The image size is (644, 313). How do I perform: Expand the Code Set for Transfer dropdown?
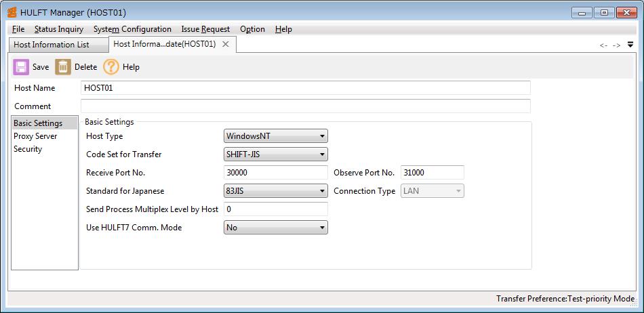coord(275,154)
